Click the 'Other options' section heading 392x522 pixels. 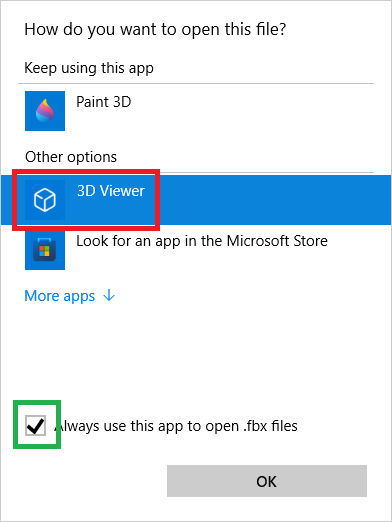(x=71, y=157)
